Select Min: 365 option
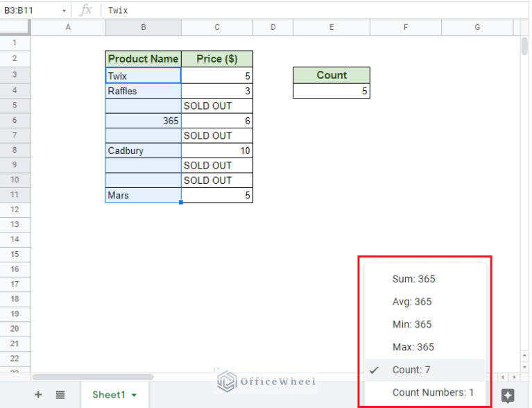Screen dimensions: 532x408 click(x=413, y=324)
